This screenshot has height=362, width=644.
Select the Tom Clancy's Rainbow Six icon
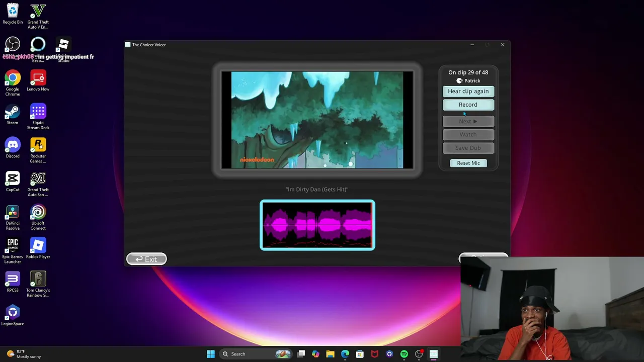[38, 284]
